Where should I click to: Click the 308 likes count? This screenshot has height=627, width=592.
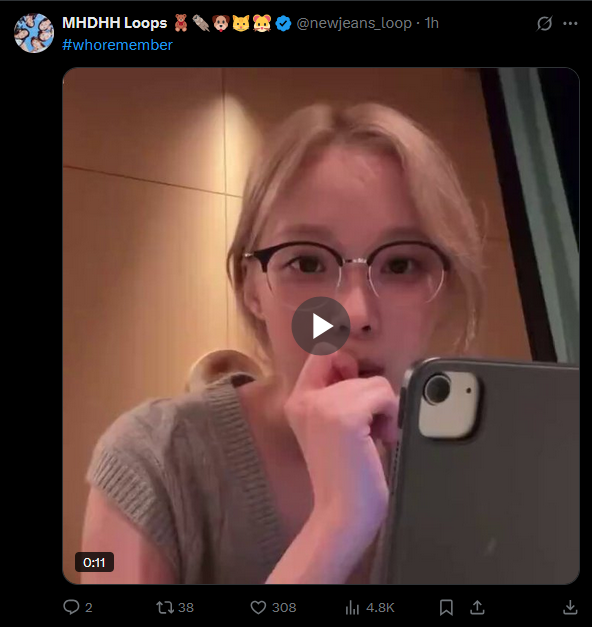point(284,608)
